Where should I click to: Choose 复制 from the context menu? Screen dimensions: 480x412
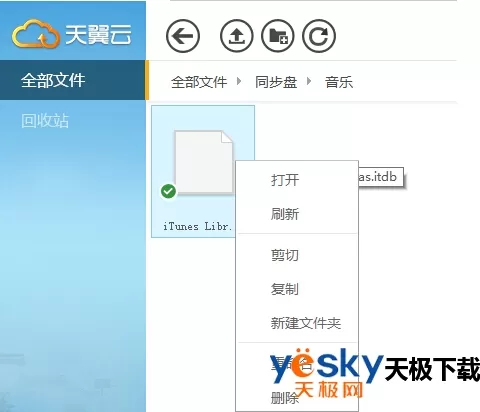pyautogui.click(x=285, y=289)
